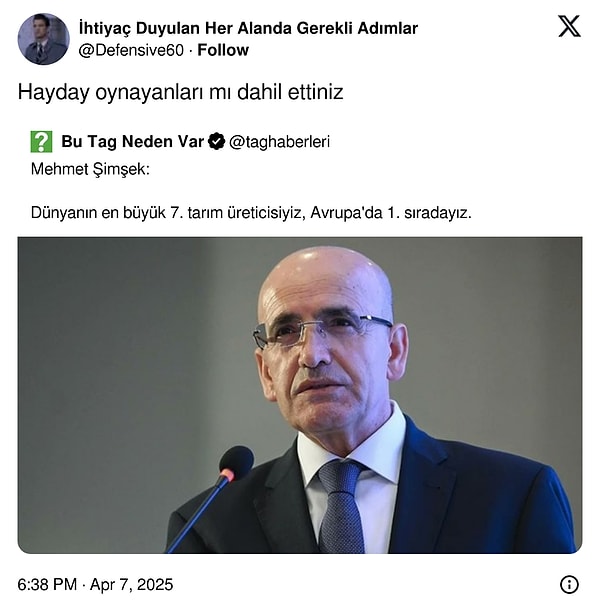Click the green question mark avatar
Viewport: 600px width, 615px height.
pos(41,142)
